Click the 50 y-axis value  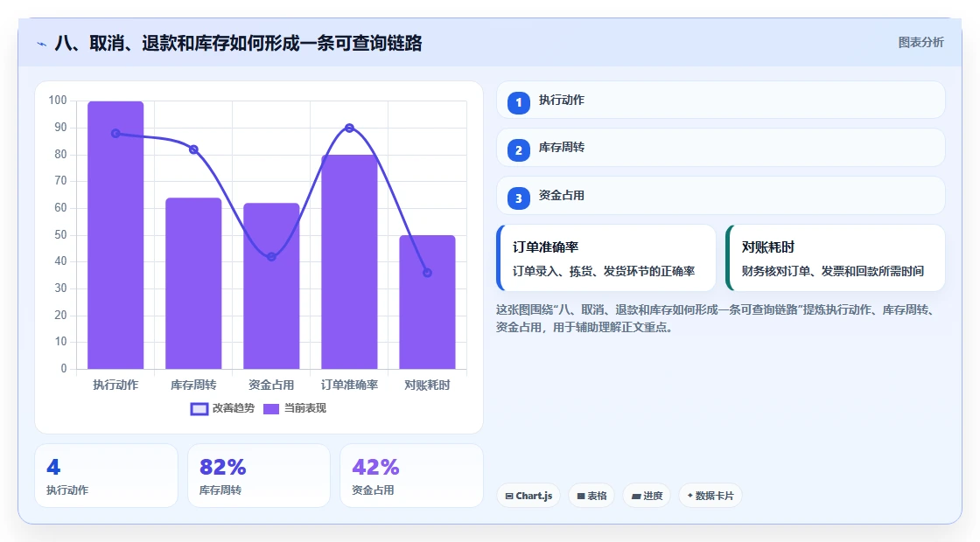coord(60,235)
